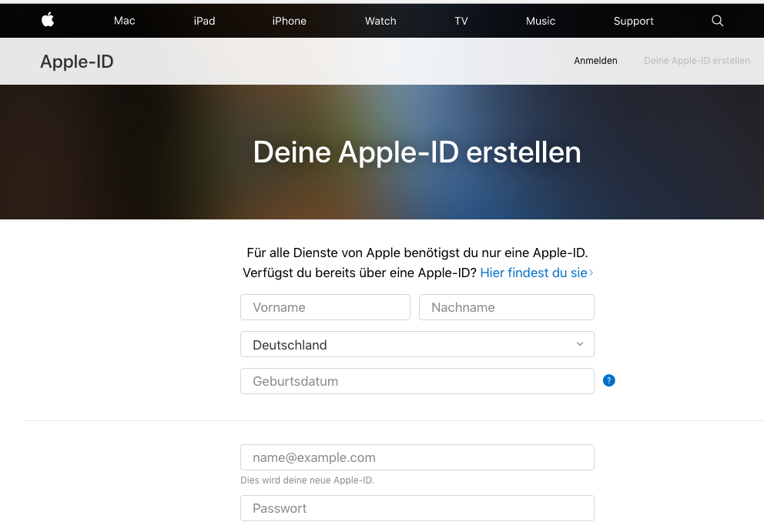This screenshot has width=764, height=532.
Task: Focus the Nachname input field
Action: coord(506,307)
